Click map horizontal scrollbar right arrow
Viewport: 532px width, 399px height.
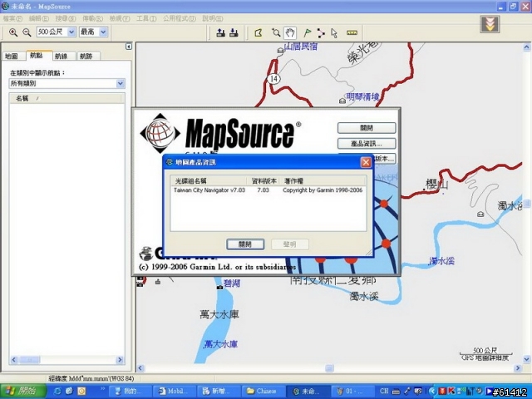(518, 368)
